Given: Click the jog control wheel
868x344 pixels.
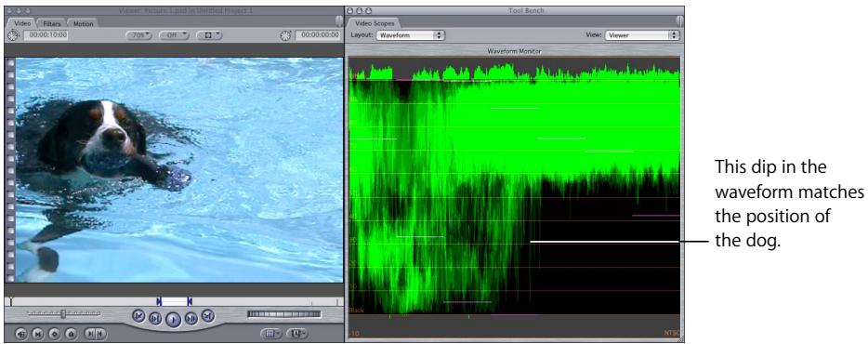Looking at the screenshot, I should click(x=284, y=314).
